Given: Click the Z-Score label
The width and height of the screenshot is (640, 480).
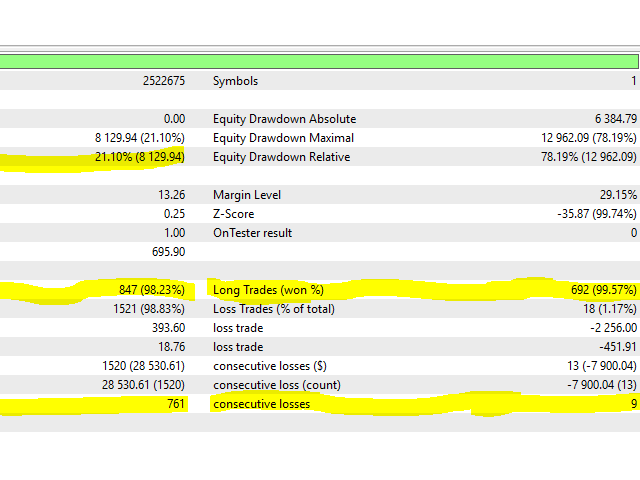Looking at the screenshot, I should pos(233,214).
